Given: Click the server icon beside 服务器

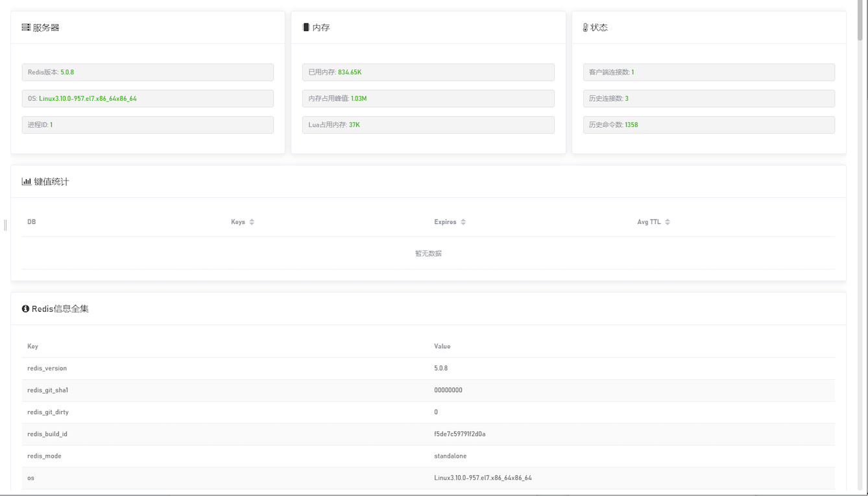Looking at the screenshot, I should tap(26, 27).
